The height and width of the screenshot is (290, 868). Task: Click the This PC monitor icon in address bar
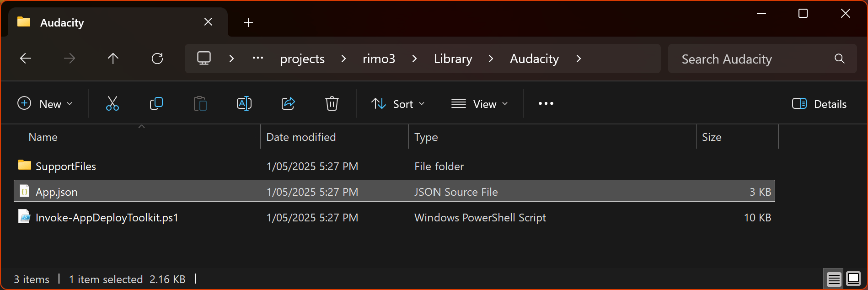coord(204,58)
